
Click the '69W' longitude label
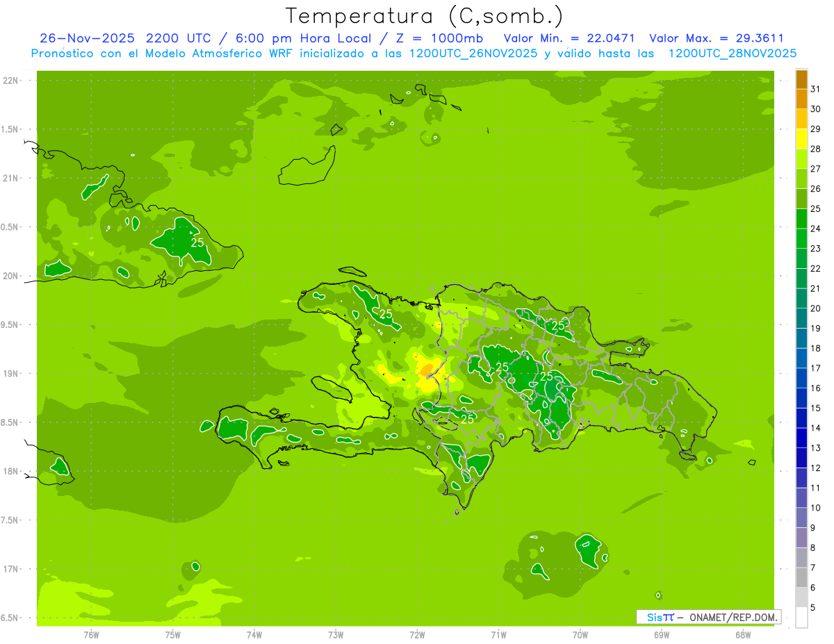pos(662,635)
